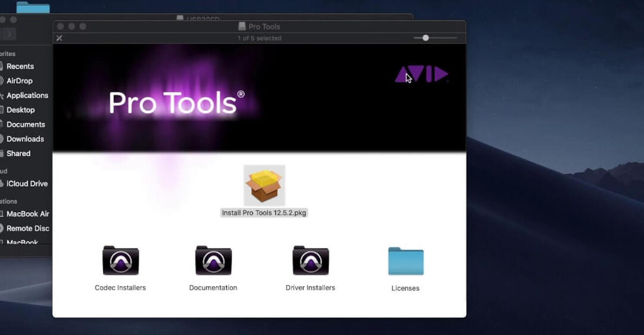Minimize the Pro Tools Finder window
The width and height of the screenshot is (644, 335).
click(72, 26)
